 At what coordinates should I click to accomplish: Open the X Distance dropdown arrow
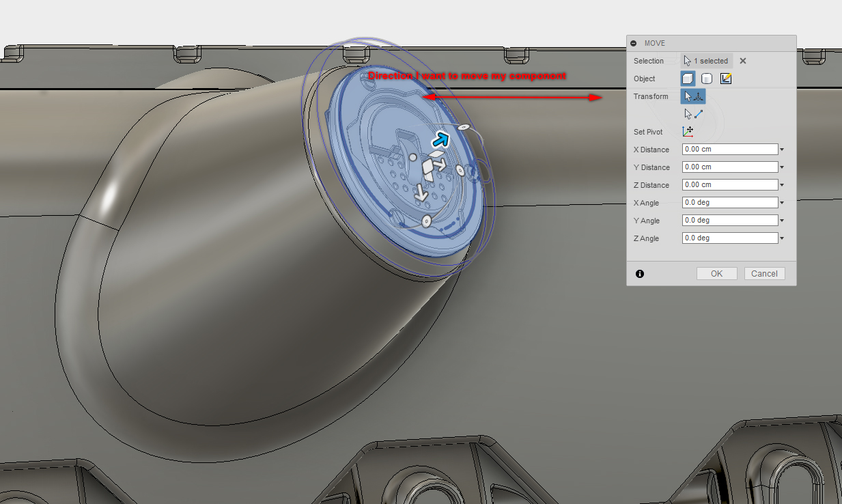pos(782,150)
